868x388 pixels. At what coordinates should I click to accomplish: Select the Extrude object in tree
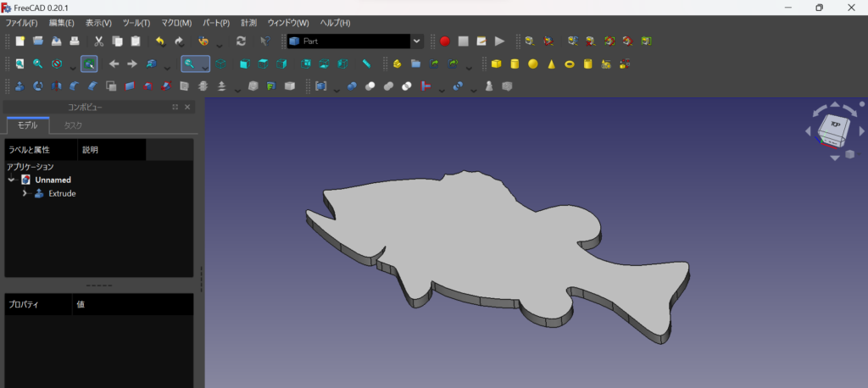(62, 193)
